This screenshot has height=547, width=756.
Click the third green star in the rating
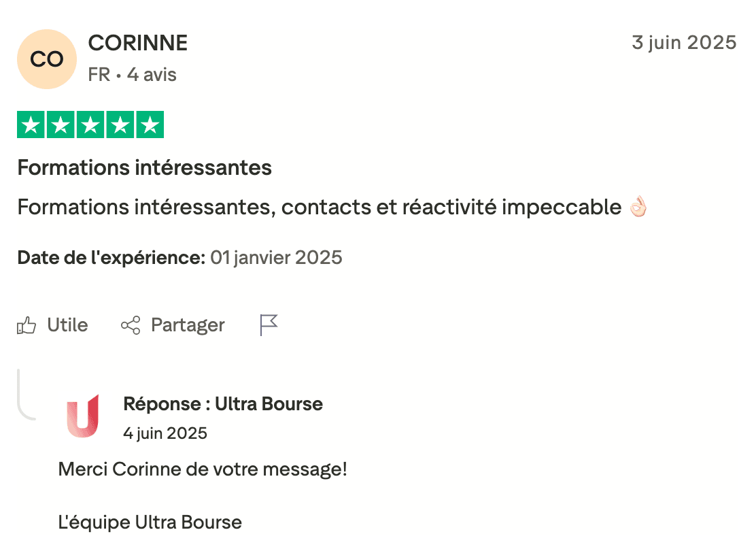pyautogui.click(x=90, y=125)
